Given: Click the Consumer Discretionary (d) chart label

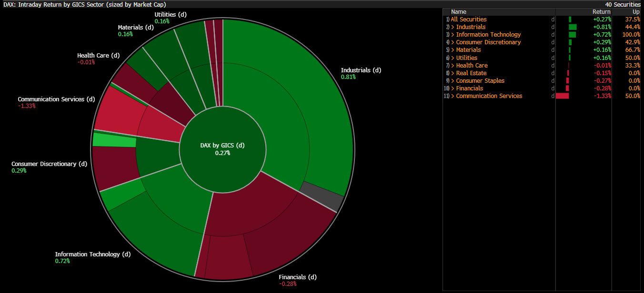Looking at the screenshot, I should (50, 164).
